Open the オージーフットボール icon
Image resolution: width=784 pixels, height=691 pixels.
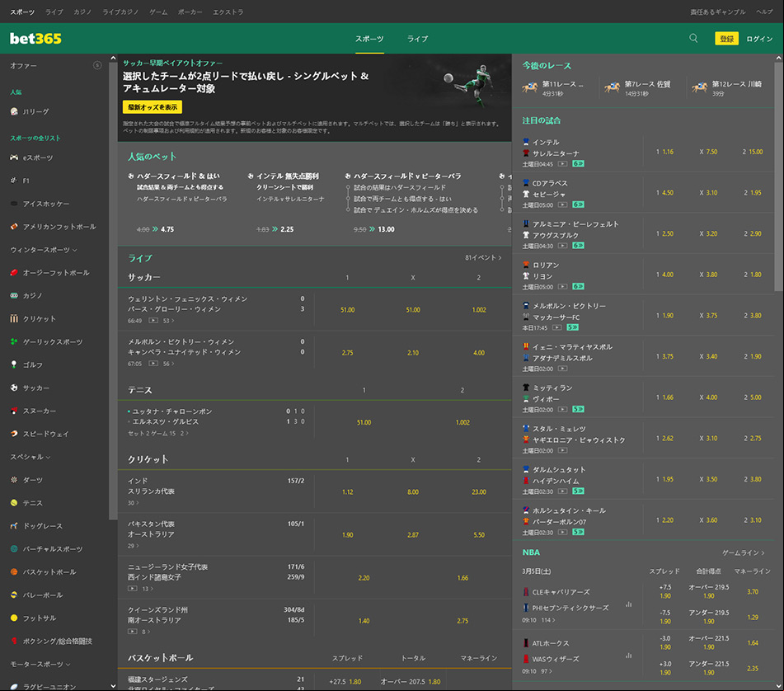14,272
